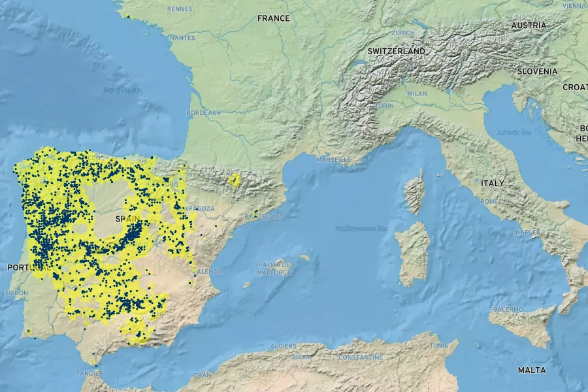The width and height of the screenshot is (588, 392).
Task: Click the MARSEILLE city label
Action: tap(334, 159)
